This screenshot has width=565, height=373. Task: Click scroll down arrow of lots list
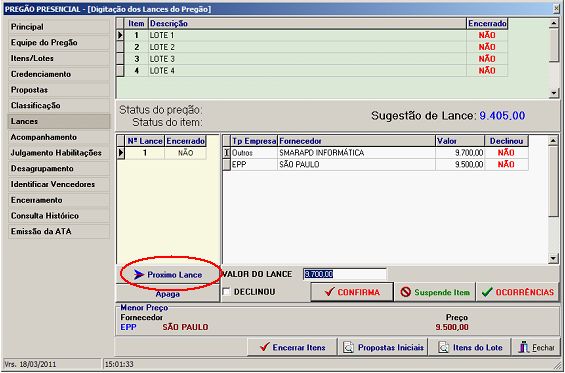point(554,93)
